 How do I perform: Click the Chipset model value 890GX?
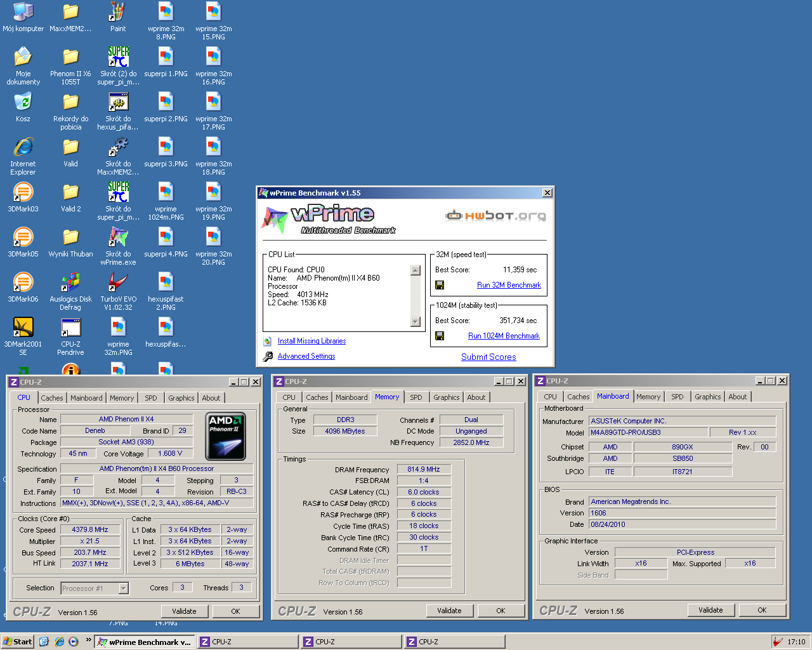[683, 447]
